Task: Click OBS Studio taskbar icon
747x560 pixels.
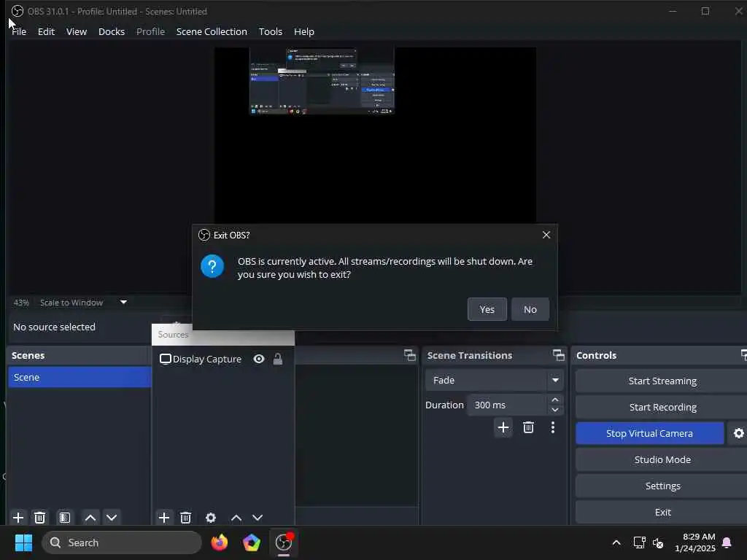Action: pos(284,542)
